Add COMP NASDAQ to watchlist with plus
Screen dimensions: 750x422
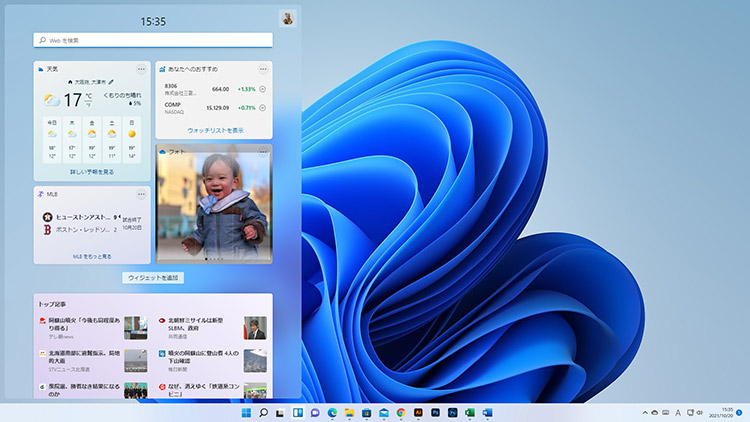tap(262, 107)
